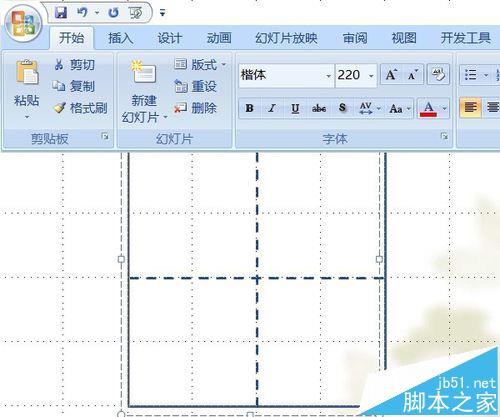The image size is (500, 417).
Task: Open the 版式 layout dropdown
Action: 200,65
